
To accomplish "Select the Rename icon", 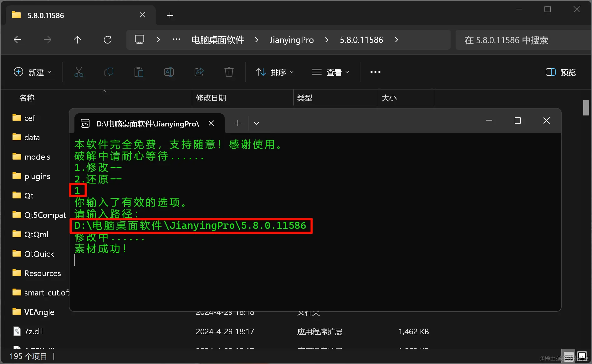I will click(169, 72).
